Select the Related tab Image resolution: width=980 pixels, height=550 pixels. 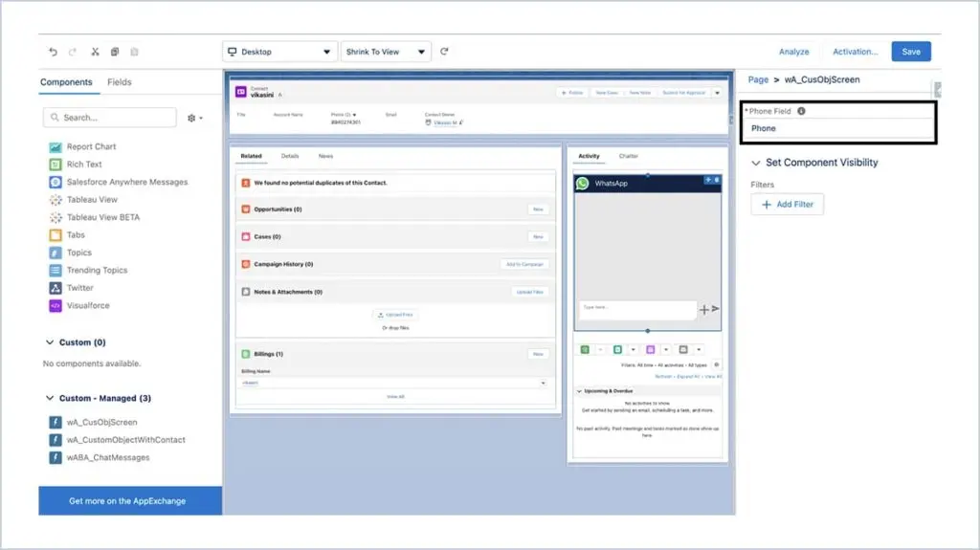point(252,156)
